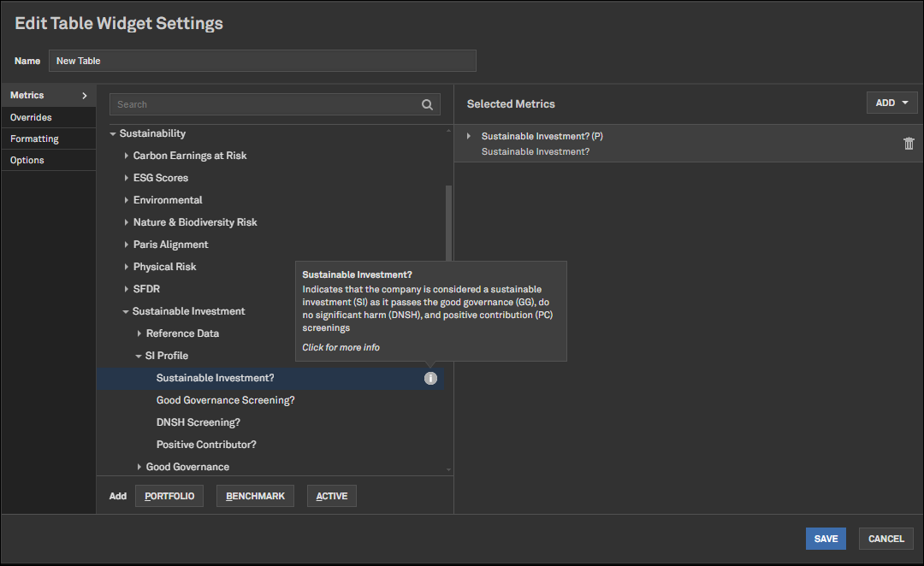Click the search magnifier icon
Screen dimensions: 924x566
(x=427, y=104)
